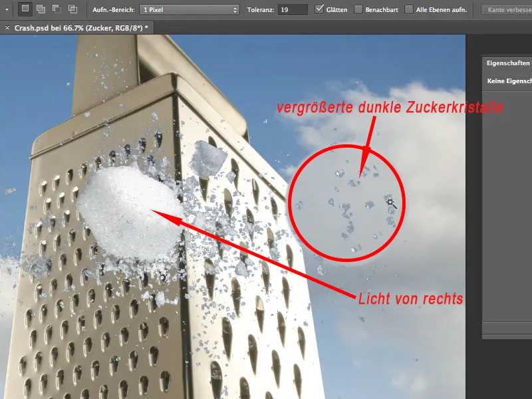
Task: Close the Crash.psd document tab
Action: pos(7,28)
